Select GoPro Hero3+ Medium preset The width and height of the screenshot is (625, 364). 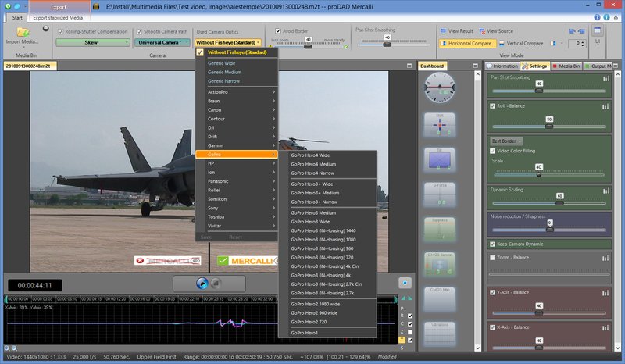[327, 193]
